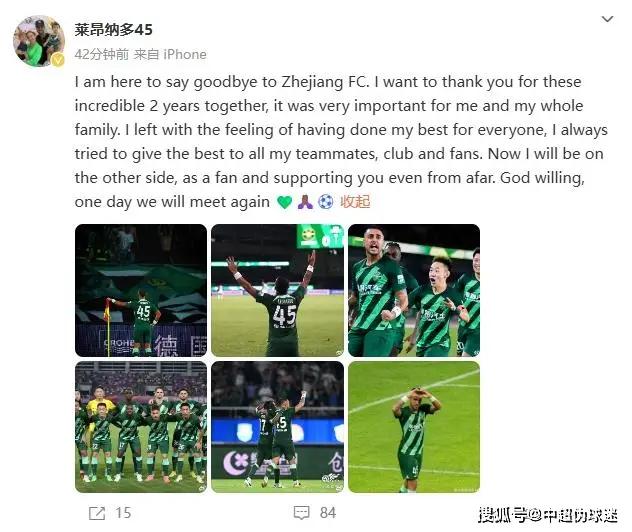Open the team lineup group photo
Viewport: 632px width, 532px height.
(x=141, y=427)
